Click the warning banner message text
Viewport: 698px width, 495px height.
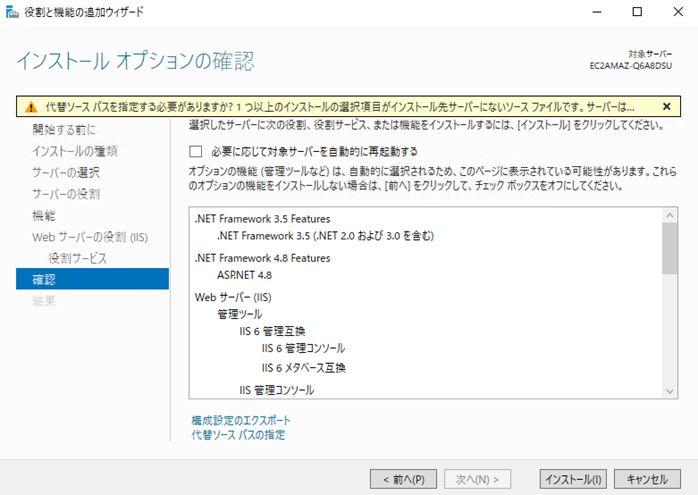[x=340, y=107]
